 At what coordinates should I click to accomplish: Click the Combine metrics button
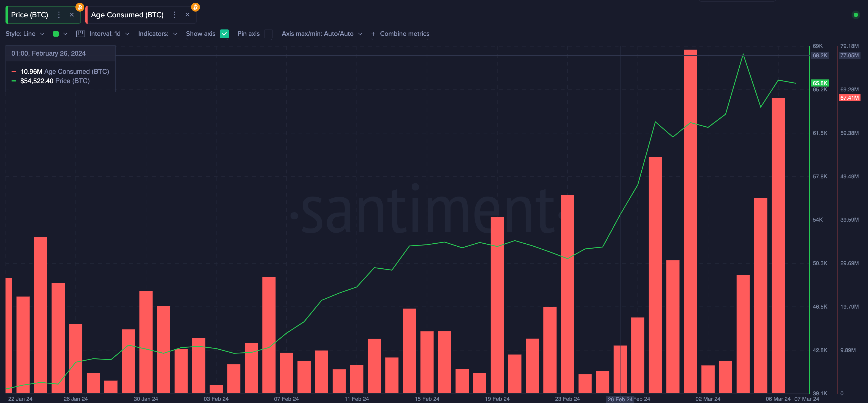405,34
